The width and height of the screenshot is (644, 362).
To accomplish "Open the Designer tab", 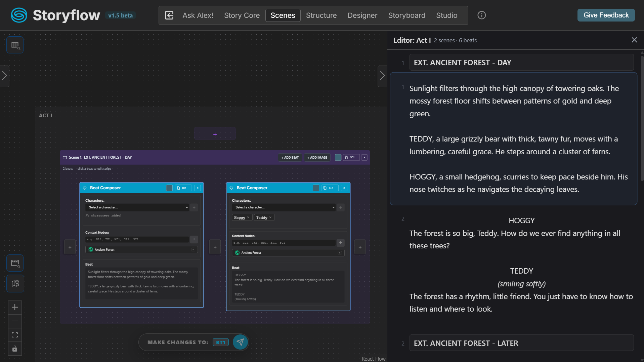I will point(362,15).
